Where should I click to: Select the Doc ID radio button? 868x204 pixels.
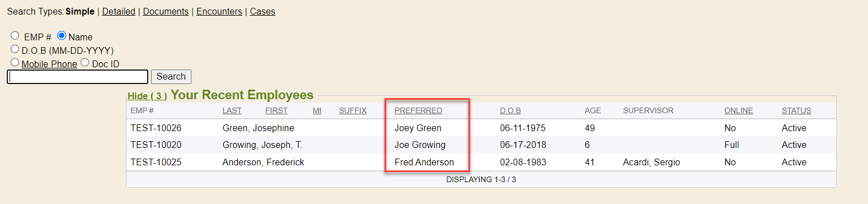(x=85, y=63)
